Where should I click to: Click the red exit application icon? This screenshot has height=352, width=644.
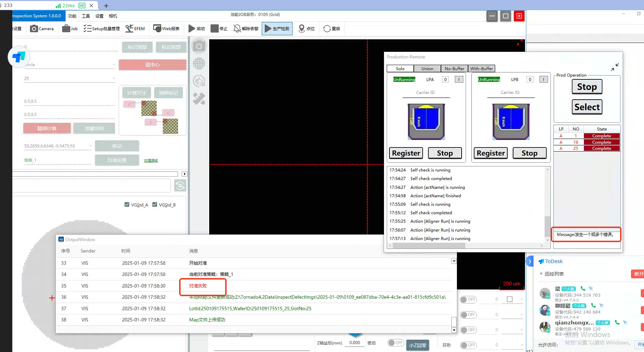pos(519,16)
